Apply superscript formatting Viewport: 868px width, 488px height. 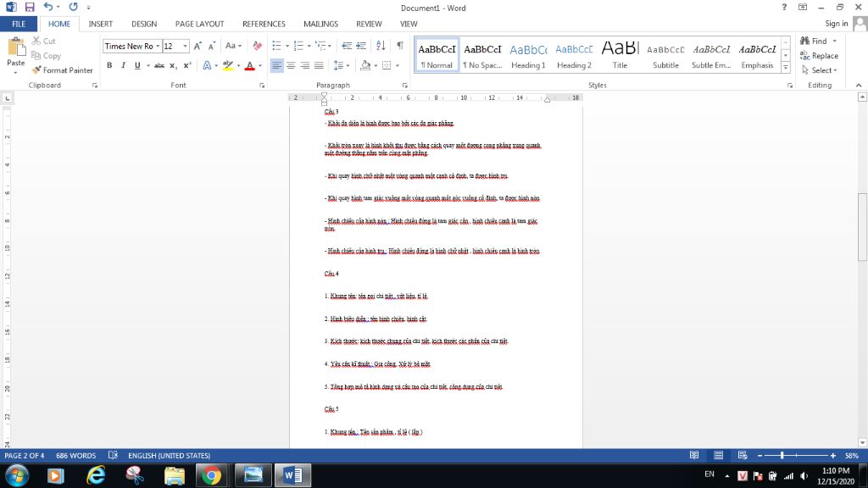point(187,65)
